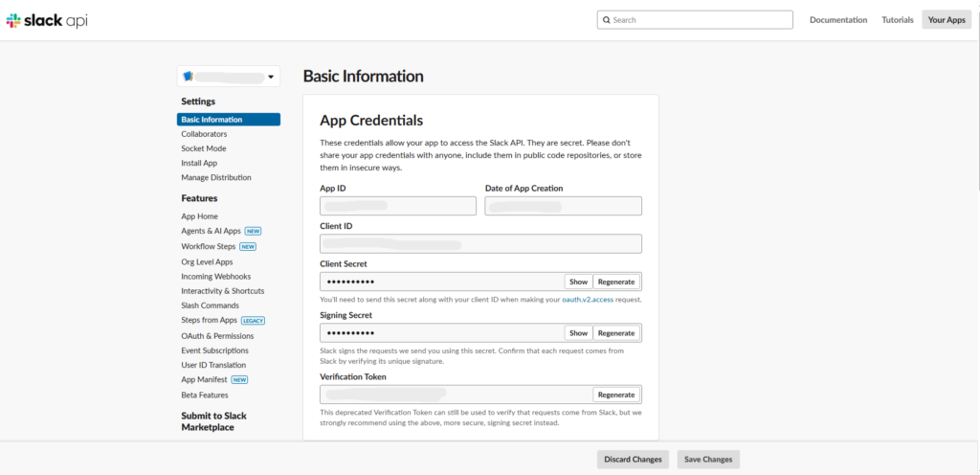Show the Signing Secret value
980x475 pixels.
click(x=578, y=333)
